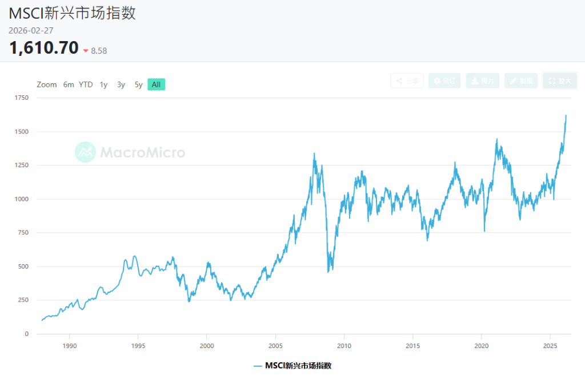This screenshot has width=585, height=392.
Task: Select the 5y zoom range
Action: click(x=139, y=84)
